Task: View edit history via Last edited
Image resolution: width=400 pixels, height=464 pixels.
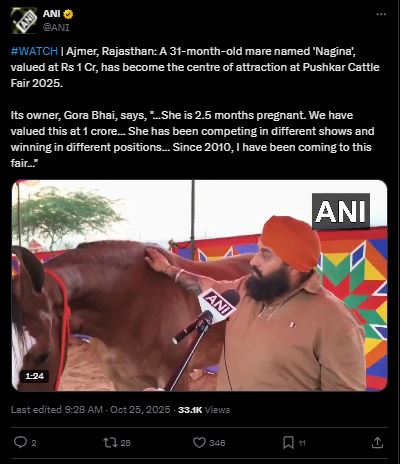Action: click(36, 410)
